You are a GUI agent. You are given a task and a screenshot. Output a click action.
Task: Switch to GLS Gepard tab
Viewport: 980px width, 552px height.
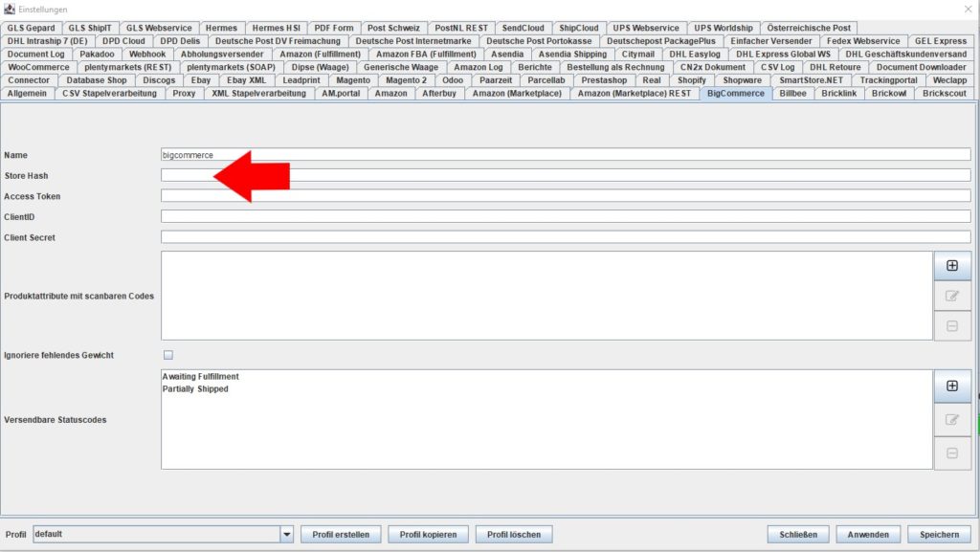point(32,28)
